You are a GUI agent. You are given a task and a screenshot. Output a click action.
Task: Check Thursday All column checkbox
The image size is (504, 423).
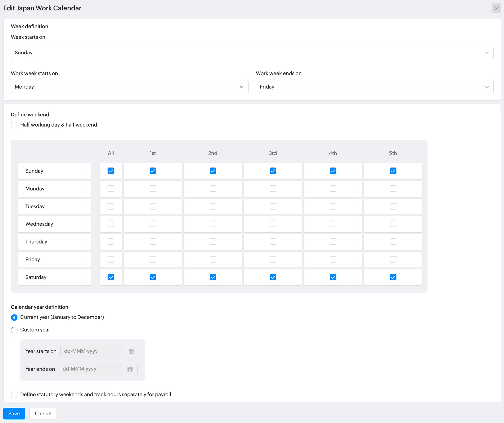click(111, 242)
